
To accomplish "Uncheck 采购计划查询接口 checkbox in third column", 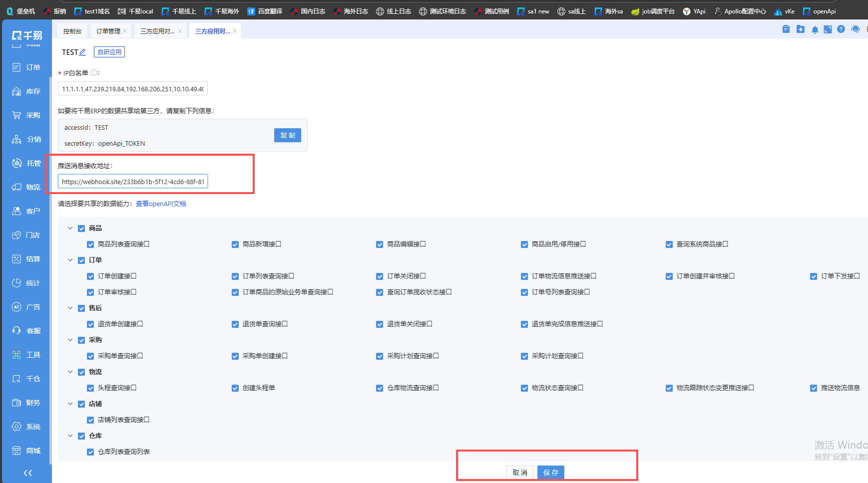I will click(x=380, y=356).
